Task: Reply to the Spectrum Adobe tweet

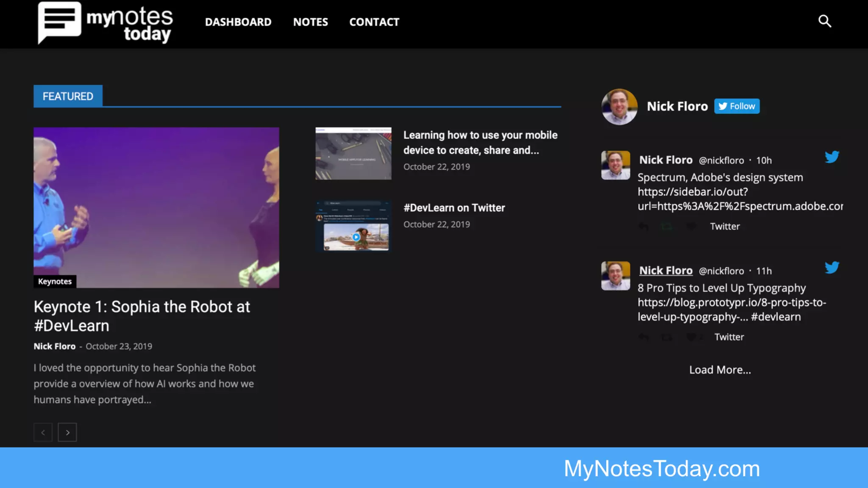Action: tap(643, 227)
